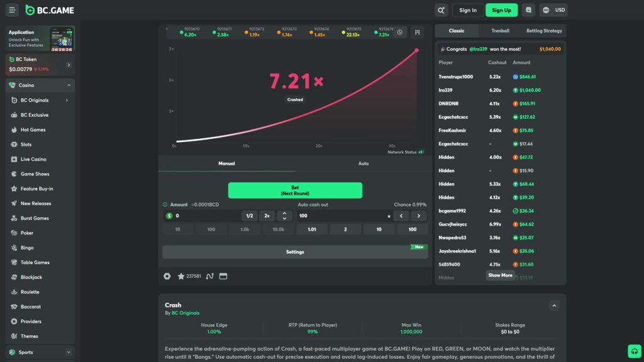Click the amount up/down stepper
This screenshot has width=644, height=362.
point(284,216)
